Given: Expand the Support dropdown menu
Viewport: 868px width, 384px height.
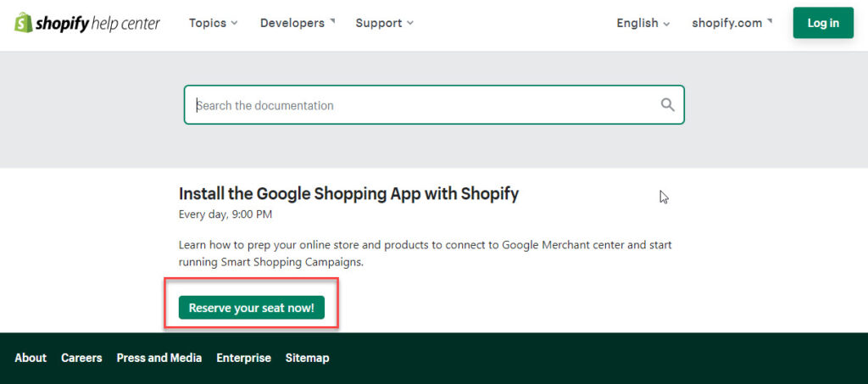Looking at the screenshot, I should point(385,23).
